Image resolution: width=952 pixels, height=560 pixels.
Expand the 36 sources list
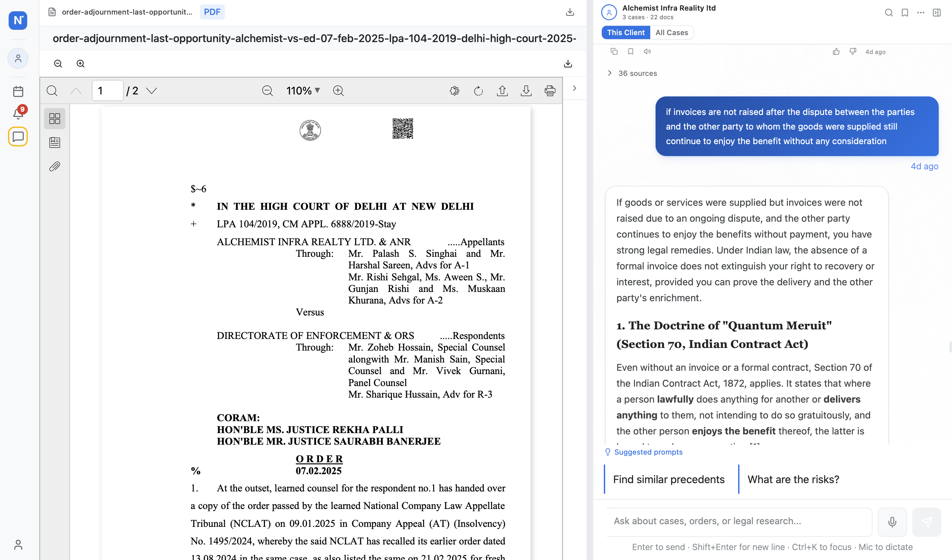click(x=632, y=73)
